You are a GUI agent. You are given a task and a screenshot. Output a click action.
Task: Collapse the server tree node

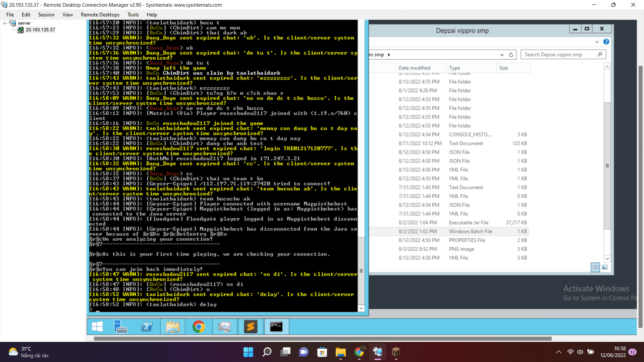5,23
